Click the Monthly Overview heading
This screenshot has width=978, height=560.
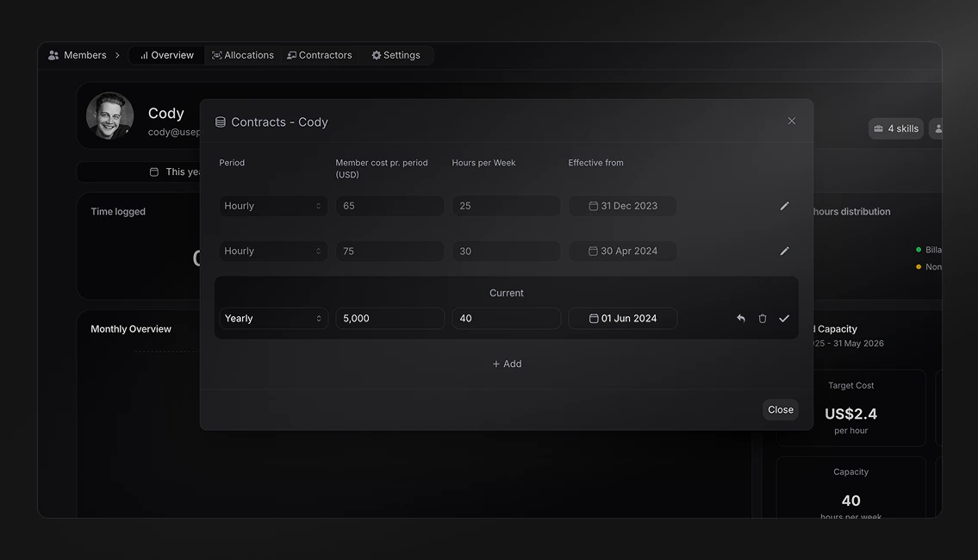click(131, 328)
